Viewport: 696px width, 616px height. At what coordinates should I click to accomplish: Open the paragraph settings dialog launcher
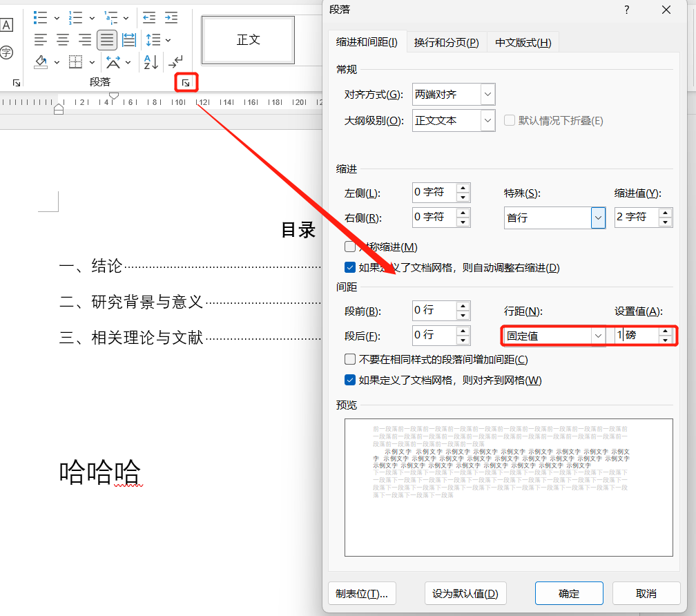pos(186,83)
